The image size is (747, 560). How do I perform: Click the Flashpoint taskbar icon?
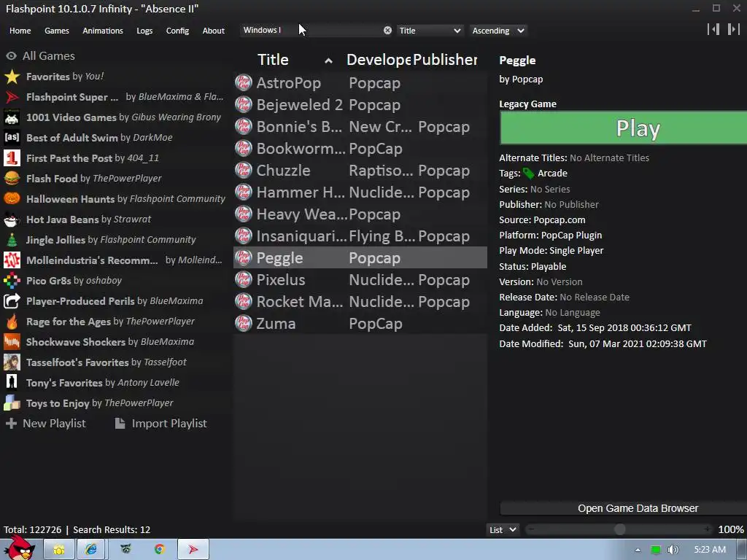193,550
